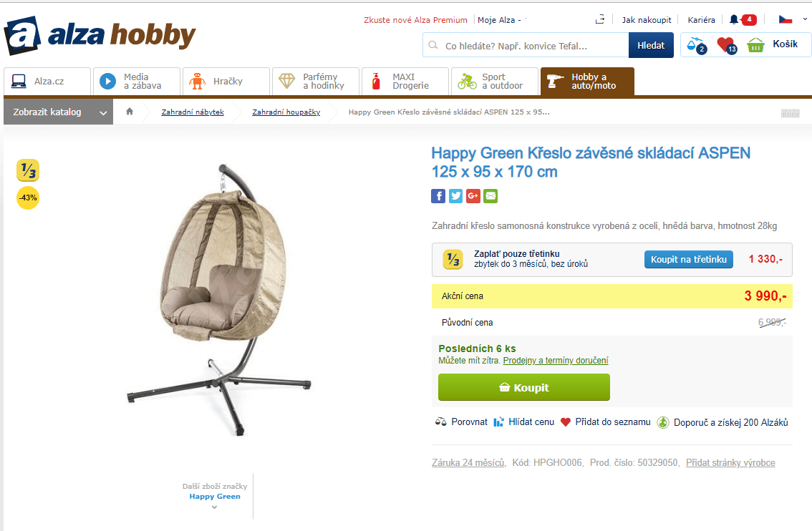Share product via Twitter icon

point(455,196)
